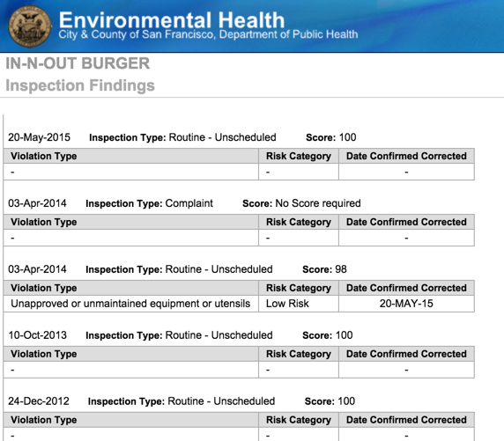504x441 pixels.
Task: Select Unapproved or unmaintained equipment or utensils cell
Action: (x=130, y=304)
